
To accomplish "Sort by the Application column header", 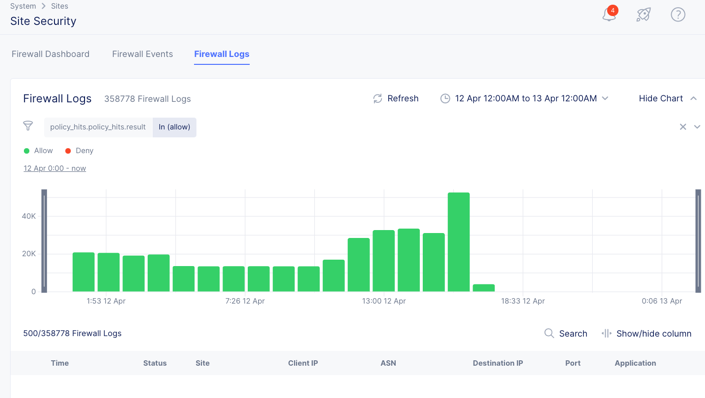I will click(635, 363).
